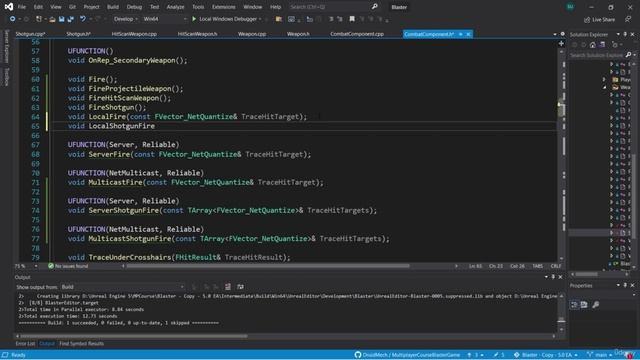Image resolution: width=640 pixels, height=360 pixels.
Task: Click the Live Share button
Action: pyautogui.click(x=600, y=19)
